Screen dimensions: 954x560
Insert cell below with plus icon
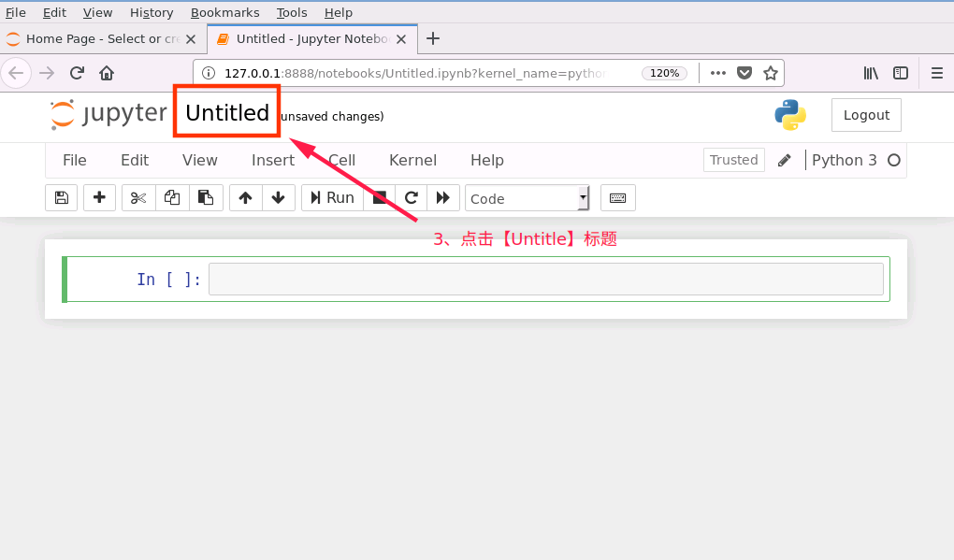point(99,197)
